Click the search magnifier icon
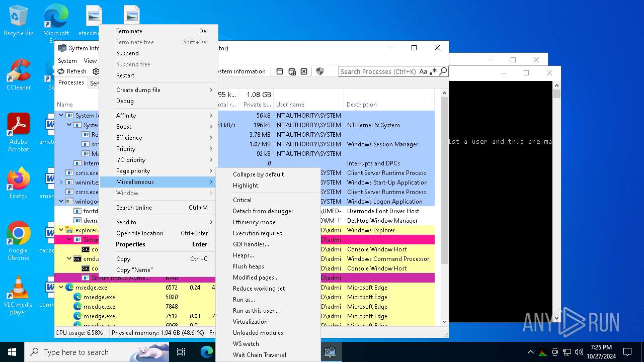 pos(443,71)
